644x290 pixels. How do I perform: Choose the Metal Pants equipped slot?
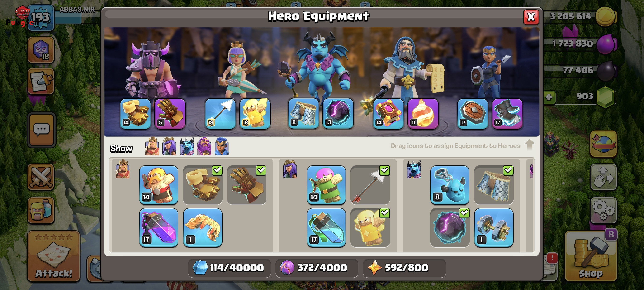coord(303,114)
